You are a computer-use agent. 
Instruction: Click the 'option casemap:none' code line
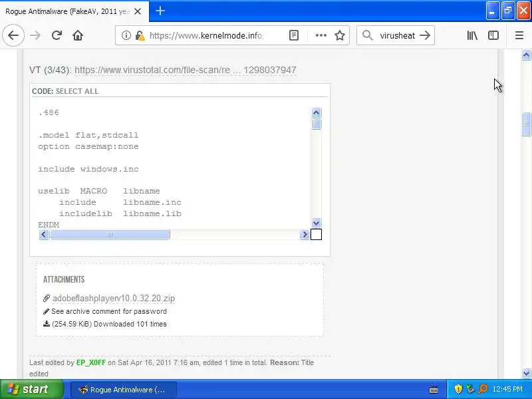click(x=88, y=146)
